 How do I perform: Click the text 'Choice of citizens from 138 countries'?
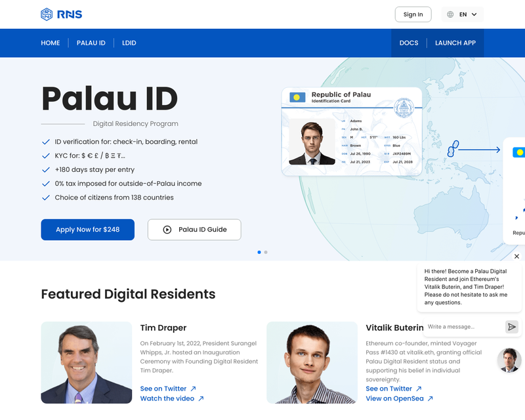(114, 198)
